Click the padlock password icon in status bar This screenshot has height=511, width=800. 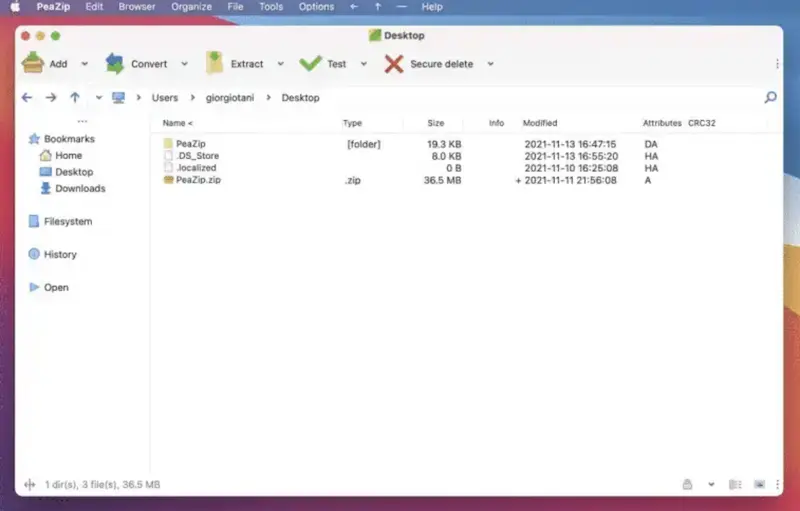click(687, 484)
